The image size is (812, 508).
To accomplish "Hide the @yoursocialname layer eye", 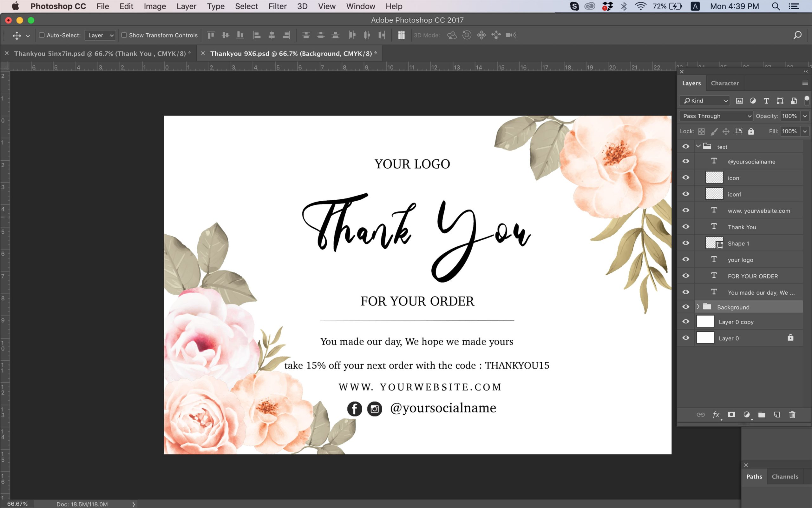I will 686,161.
